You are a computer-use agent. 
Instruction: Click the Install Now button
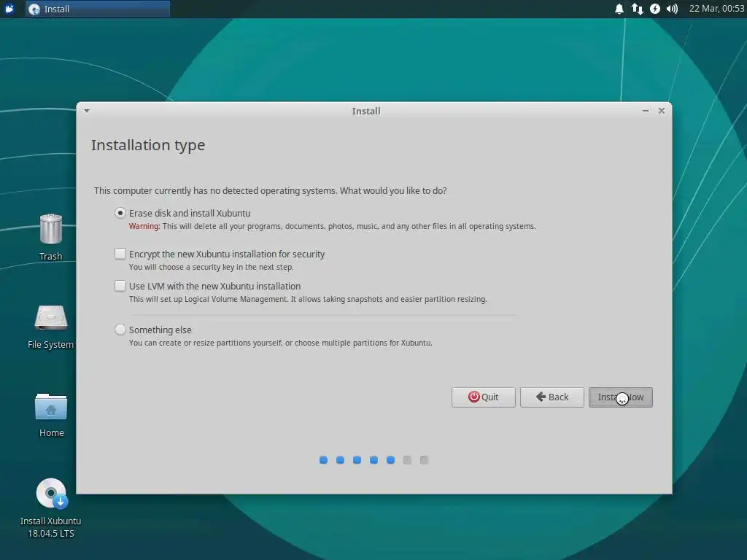(x=620, y=397)
